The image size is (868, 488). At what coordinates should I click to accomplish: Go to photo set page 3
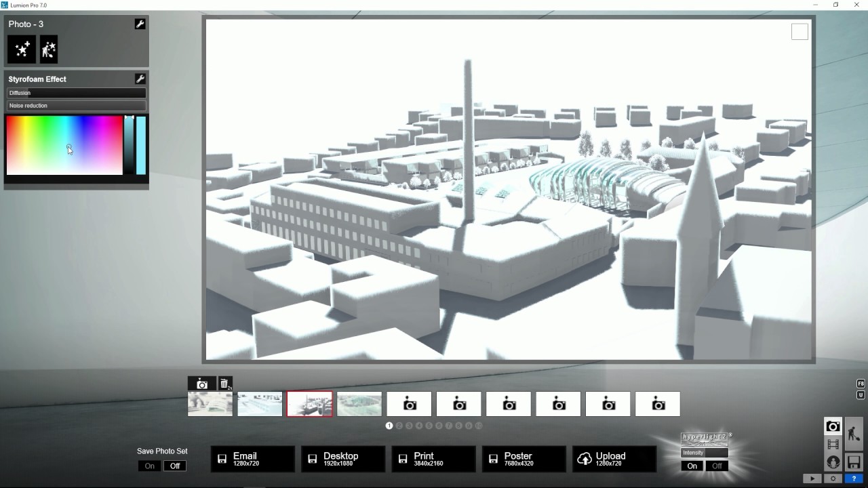409,426
